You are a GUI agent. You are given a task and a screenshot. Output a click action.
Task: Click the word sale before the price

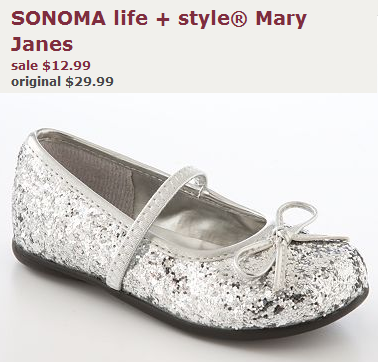click(x=24, y=65)
